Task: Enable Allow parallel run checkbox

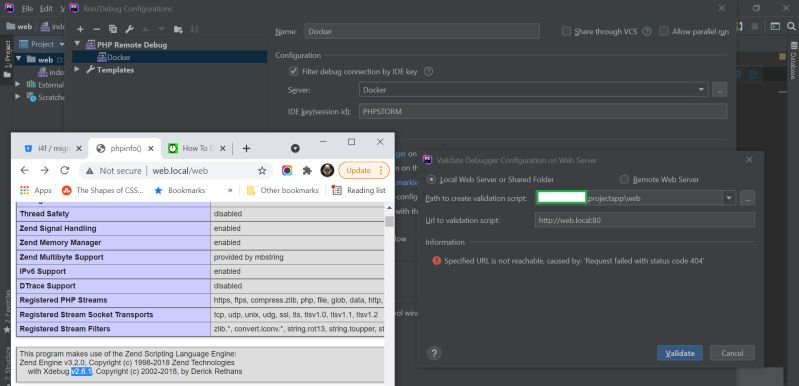Action: pos(663,32)
